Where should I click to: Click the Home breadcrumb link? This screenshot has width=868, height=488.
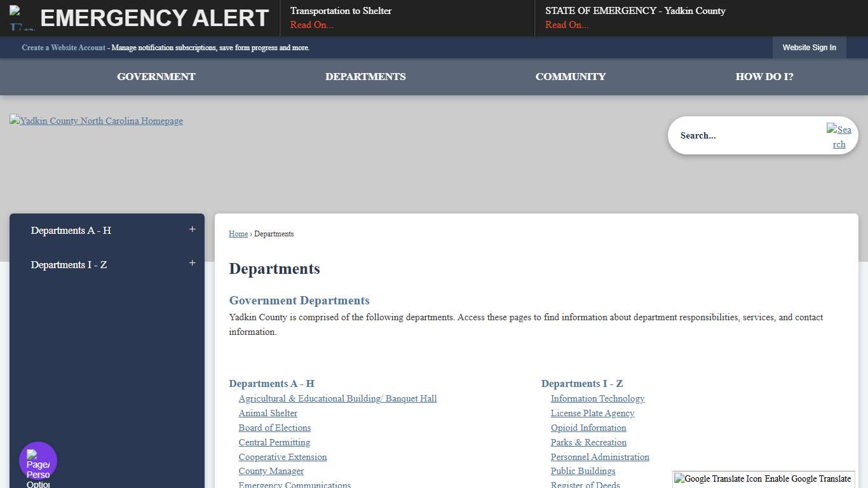coord(238,234)
